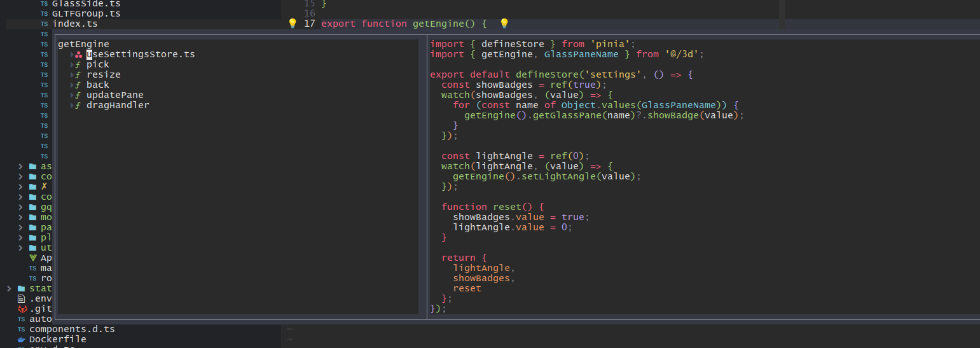
Task: Click 'const lightAngle = ref(0);' line
Action: point(516,156)
